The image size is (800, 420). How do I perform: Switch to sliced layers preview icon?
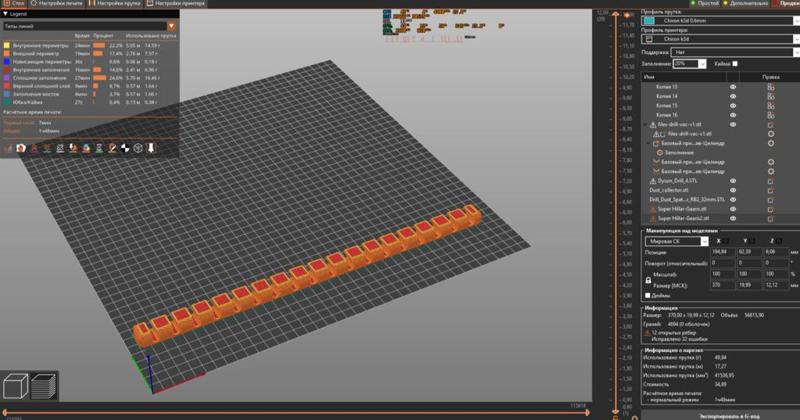pyautogui.click(x=43, y=386)
